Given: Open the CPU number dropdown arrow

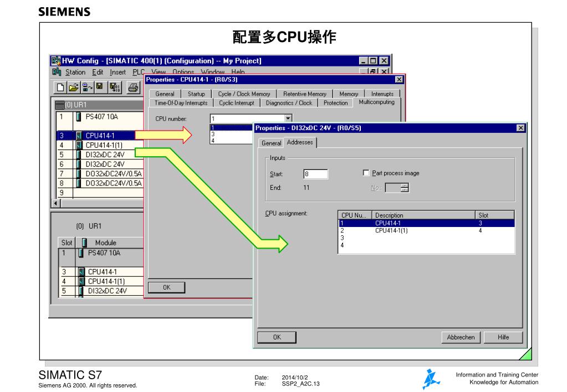Looking at the screenshot, I should [288, 118].
